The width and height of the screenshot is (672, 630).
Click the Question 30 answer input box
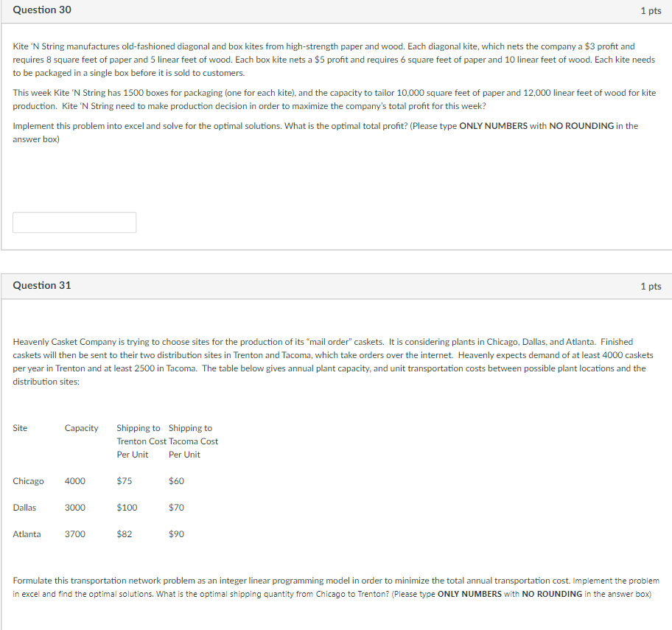coord(74,223)
